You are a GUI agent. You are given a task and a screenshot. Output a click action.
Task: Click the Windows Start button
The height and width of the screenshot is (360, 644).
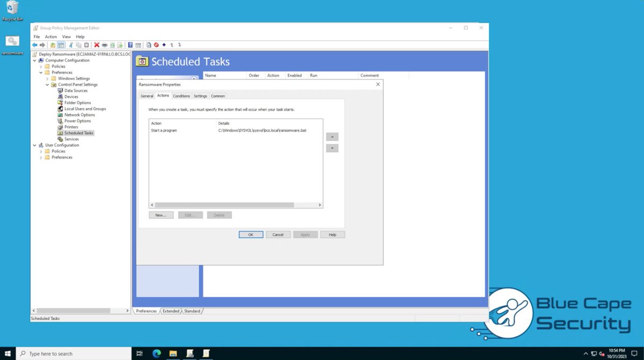[x=8, y=354]
